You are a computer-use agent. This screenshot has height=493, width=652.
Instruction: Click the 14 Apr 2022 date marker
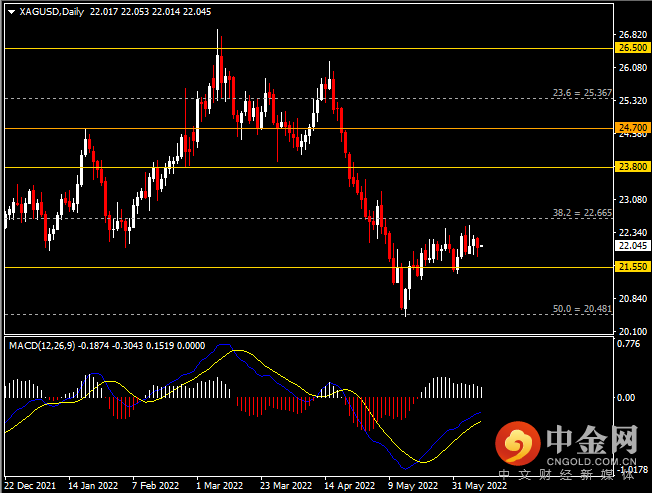click(349, 486)
